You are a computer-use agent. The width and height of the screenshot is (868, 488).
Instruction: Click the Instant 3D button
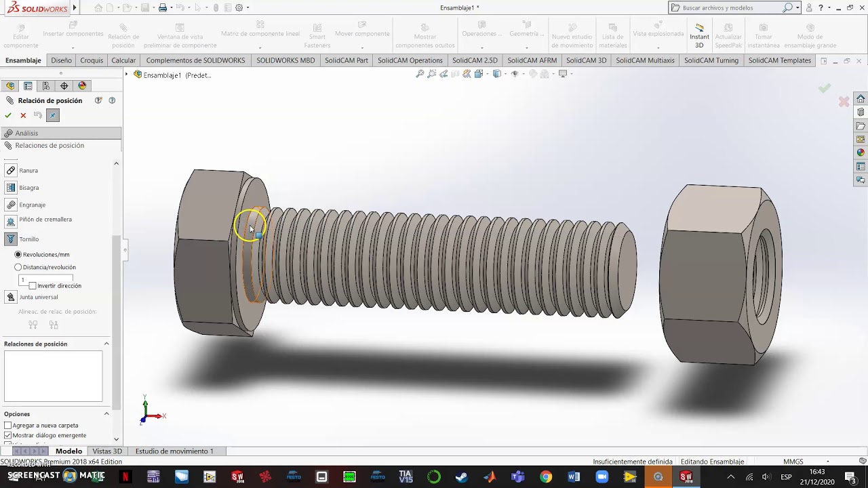[x=700, y=35]
